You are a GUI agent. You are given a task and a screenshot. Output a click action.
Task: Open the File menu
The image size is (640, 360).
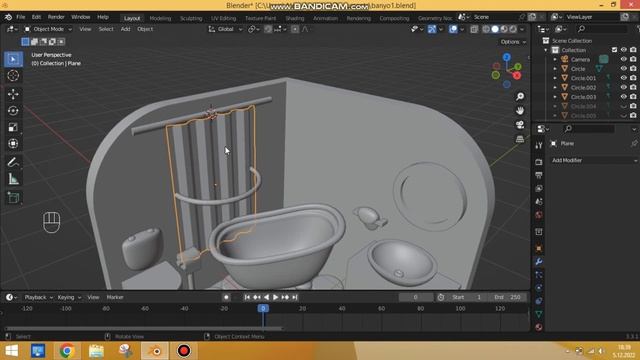pos(20,17)
